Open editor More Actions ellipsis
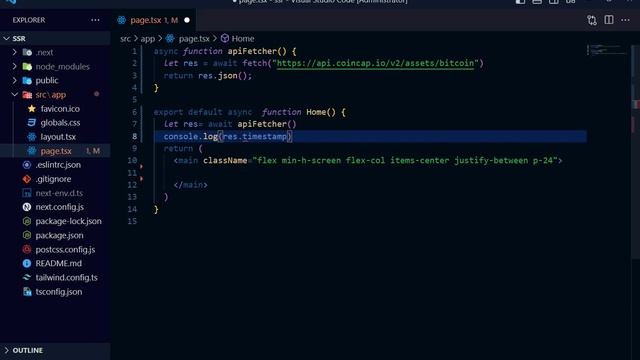Screen dimensions: 640x360 tap(625, 20)
